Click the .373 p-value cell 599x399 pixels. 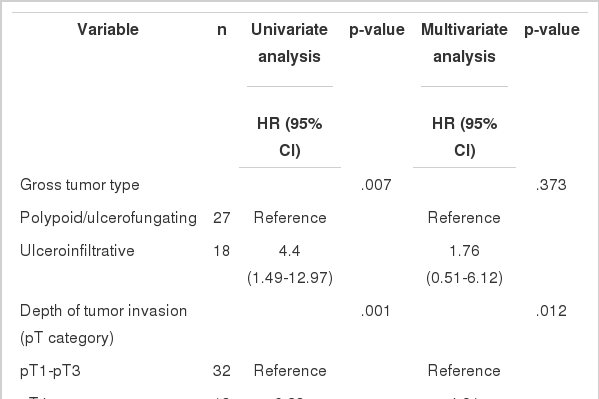551,185
